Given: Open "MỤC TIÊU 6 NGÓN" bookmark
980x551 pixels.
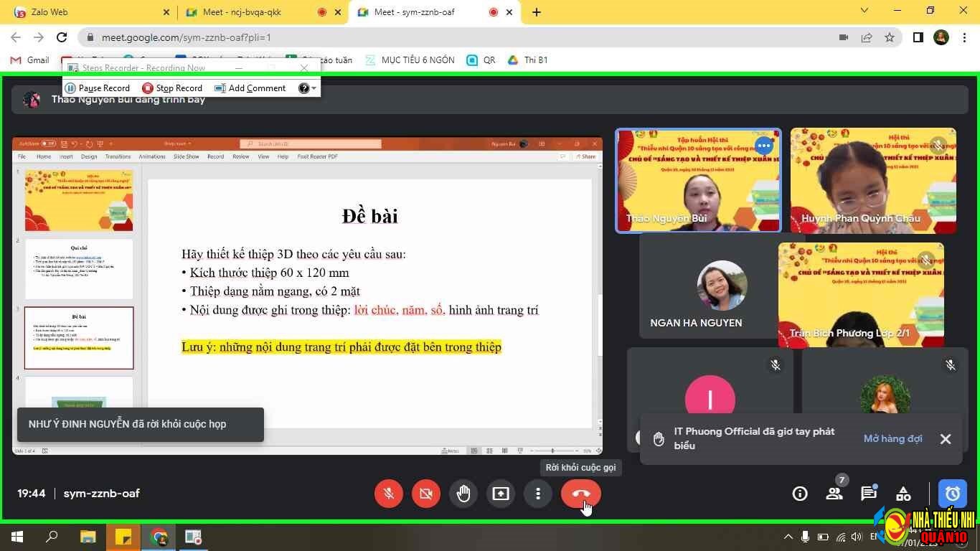Looking at the screenshot, I should 410,60.
